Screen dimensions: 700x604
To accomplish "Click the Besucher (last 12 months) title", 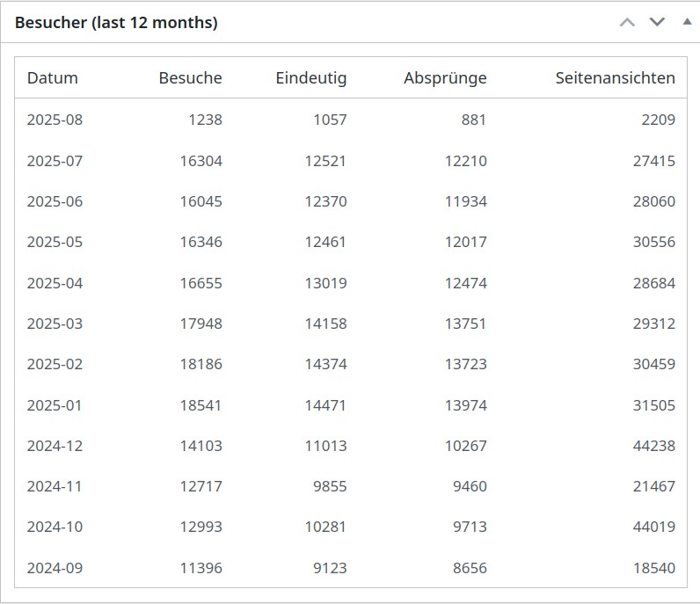I will pos(116,22).
